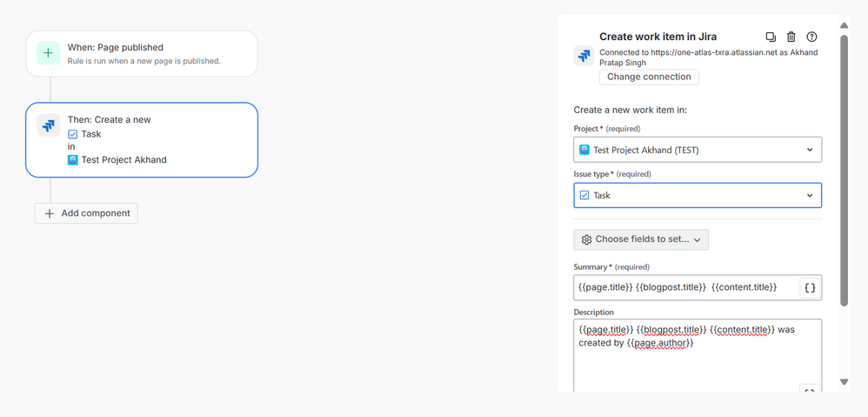Open the Project dropdown
The height and width of the screenshot is (417, 868).
[x=698, y=150]
